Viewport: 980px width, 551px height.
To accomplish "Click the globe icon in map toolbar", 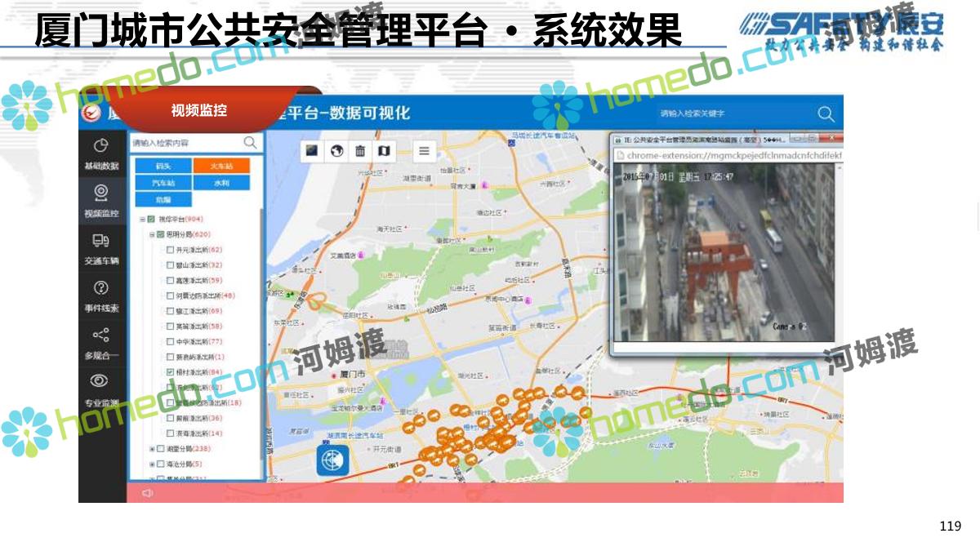I will 336,151.
